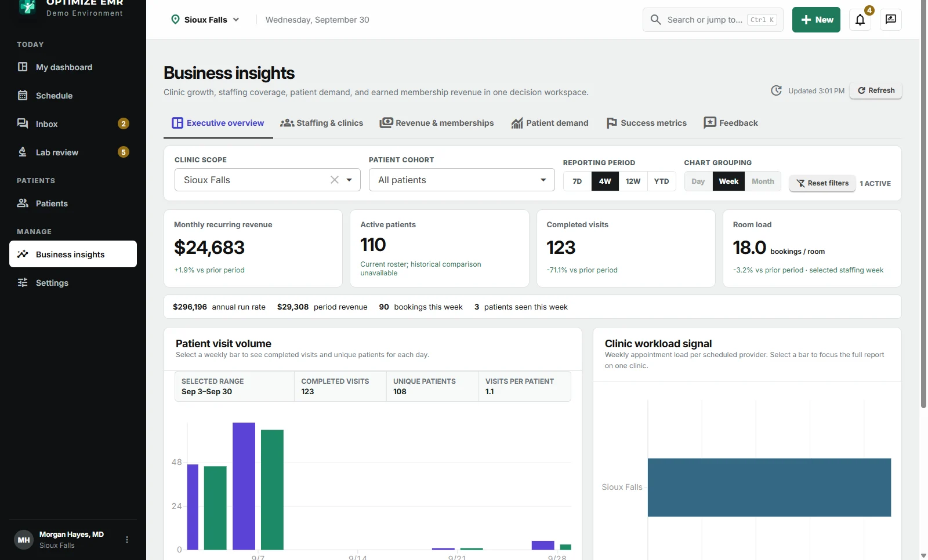Select the 7D reporting period
Screen dimensions: 928x560
[x=577, y=181]
